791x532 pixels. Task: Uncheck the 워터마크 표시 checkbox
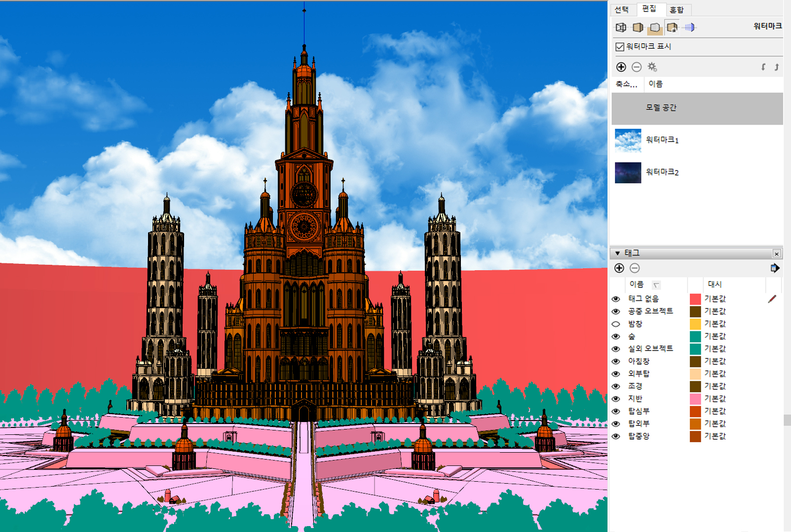pos(620,47)
